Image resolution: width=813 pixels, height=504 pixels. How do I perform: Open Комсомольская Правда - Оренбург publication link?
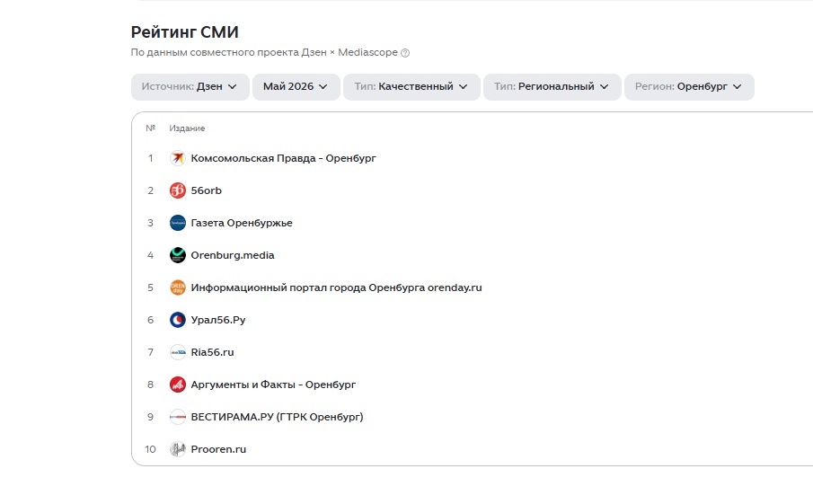283,158
